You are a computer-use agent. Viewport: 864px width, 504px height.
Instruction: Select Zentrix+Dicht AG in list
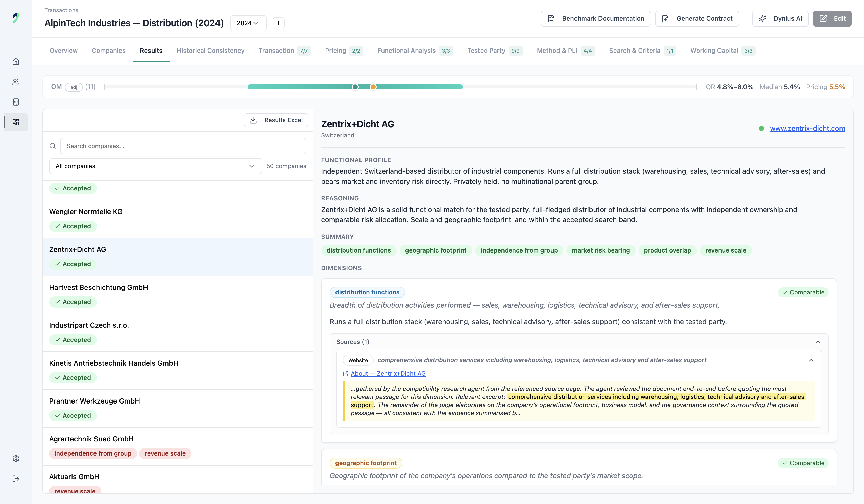tap(178, 257)
